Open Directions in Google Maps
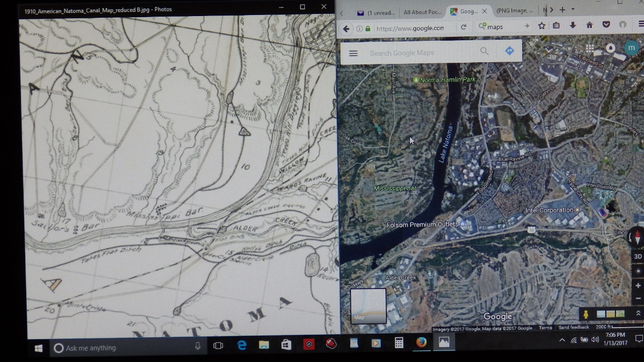644x362 pixels. point(510,51)
